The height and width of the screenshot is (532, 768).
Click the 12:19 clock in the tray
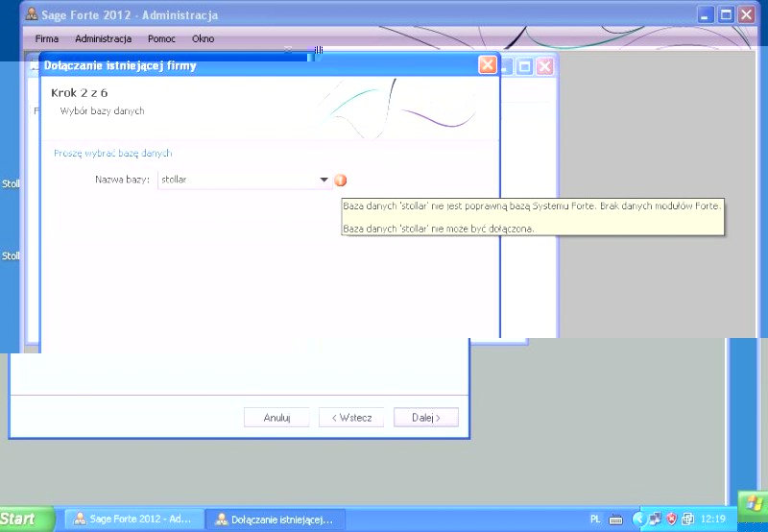(x=712, y=520)
